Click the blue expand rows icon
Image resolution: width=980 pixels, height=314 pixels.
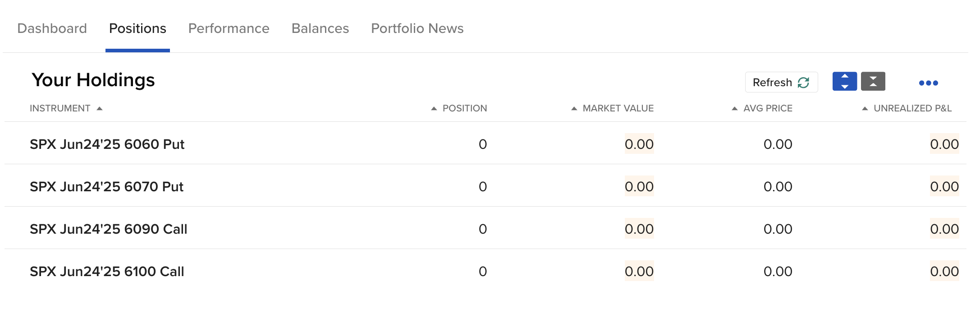[844, 82]
